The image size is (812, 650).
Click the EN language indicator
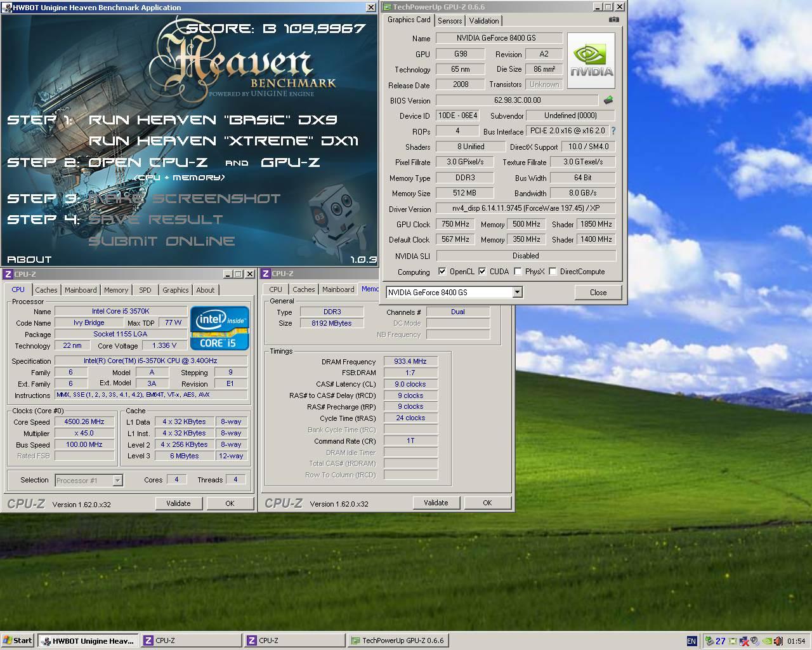[692, 641]
